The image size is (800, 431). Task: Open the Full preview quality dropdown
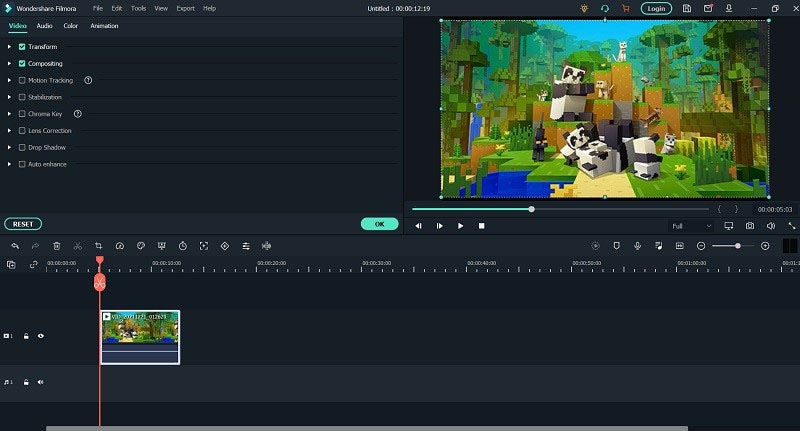point(691,226)
